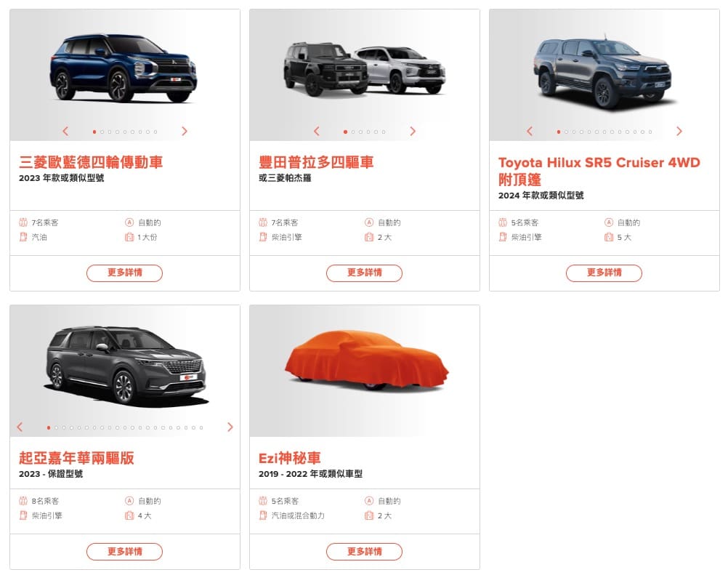728x583 pixels.
Task: Open the Toyota Hilux SR5 Cruiser 4WD title
Action: tap(599, 171)
